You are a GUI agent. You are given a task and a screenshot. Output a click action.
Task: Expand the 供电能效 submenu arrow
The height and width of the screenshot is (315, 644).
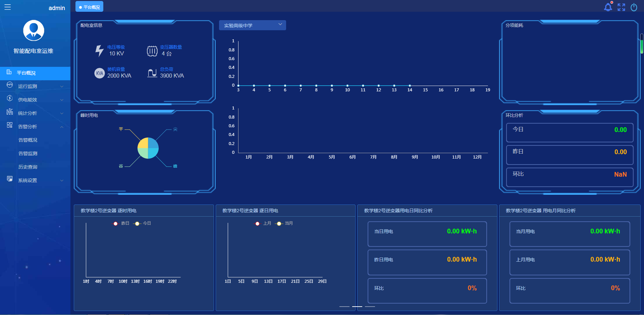(x=62, y=100)
